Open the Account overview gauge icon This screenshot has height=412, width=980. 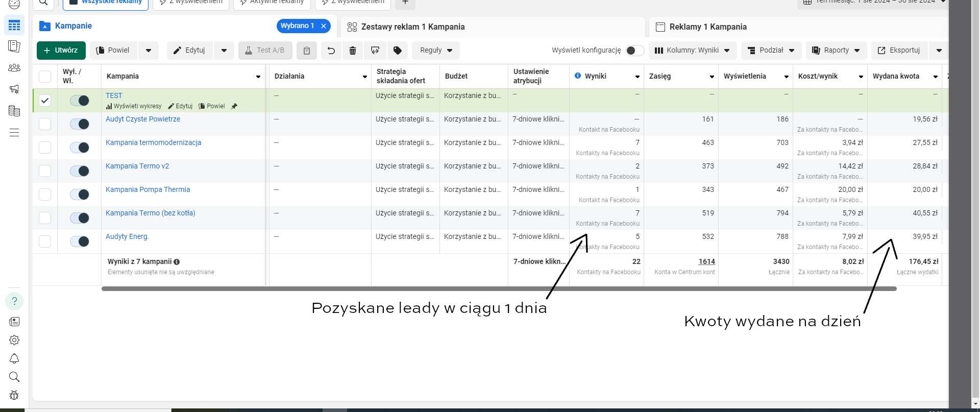tap(14, 4)
